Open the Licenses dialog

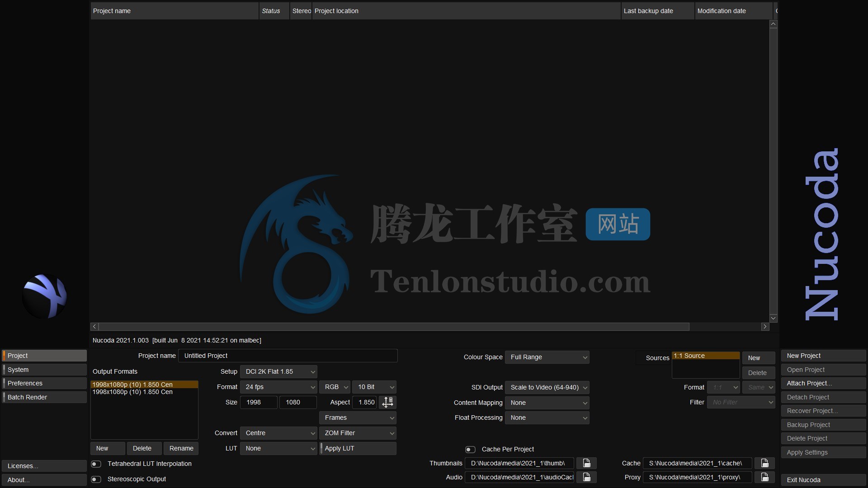(44, 466)
